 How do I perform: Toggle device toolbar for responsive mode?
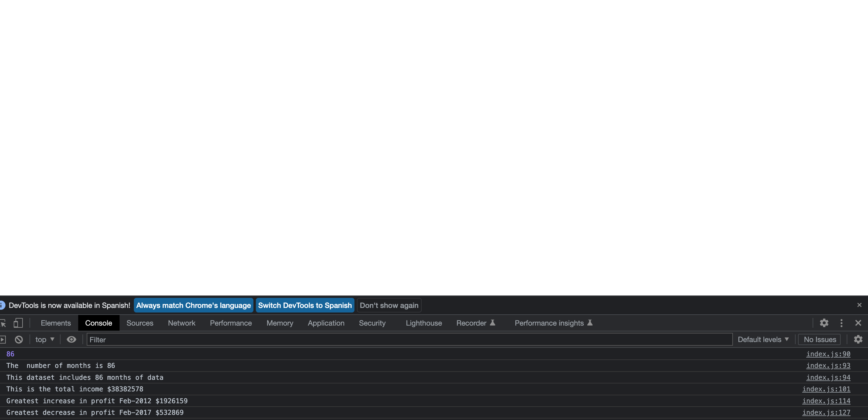[19, 323]
